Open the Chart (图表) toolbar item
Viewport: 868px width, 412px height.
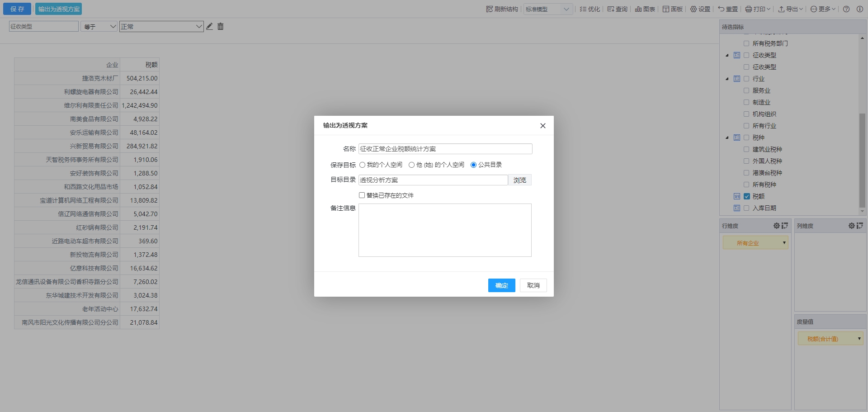click(645, 9)
